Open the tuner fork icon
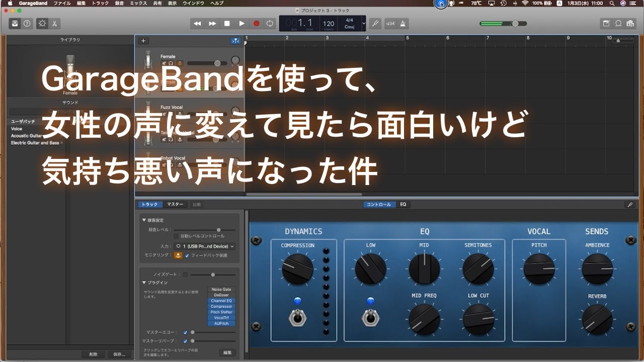Screen dimensions: 644x362 point(375,23)
